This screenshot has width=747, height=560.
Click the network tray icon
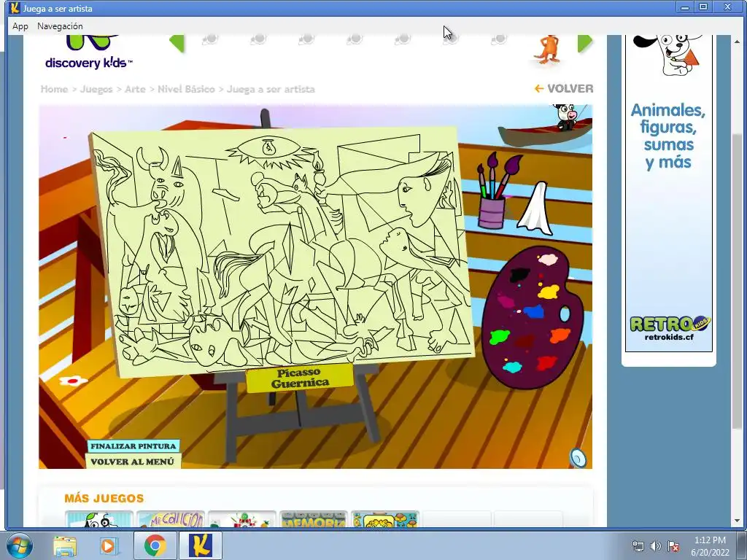click(x=638, y=546)
